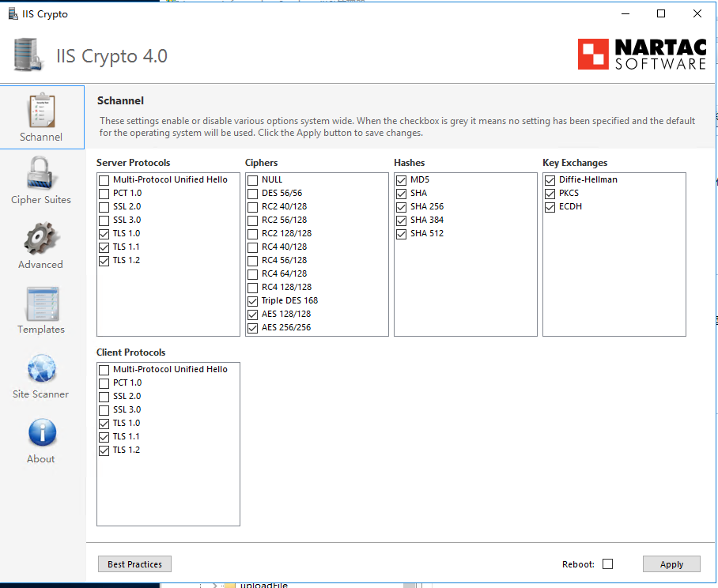The width and height of the screenshot is (718, 588).
Task: Enable RC2 128/128 cipher
Action: (x=252, y=234)
